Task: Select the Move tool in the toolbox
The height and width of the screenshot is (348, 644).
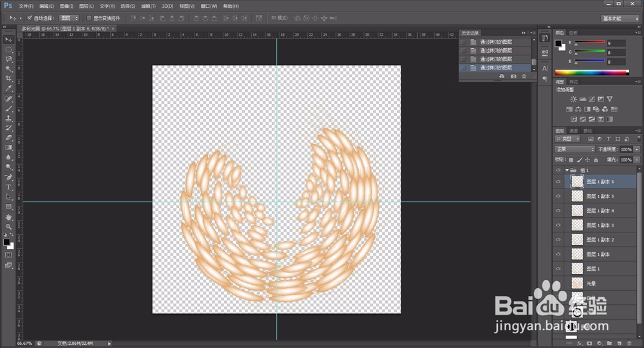Action: 8,39
